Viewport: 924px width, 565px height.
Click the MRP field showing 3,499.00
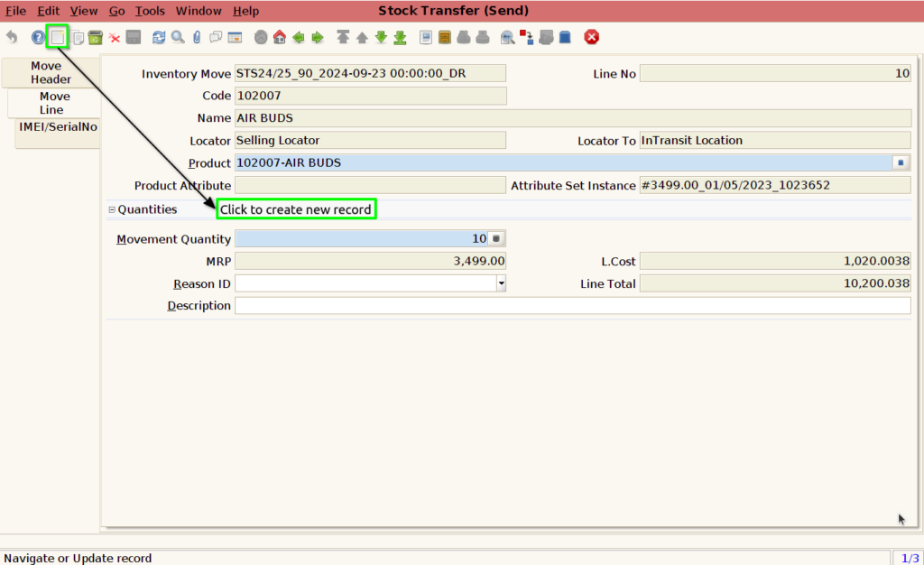pos(370,261)
